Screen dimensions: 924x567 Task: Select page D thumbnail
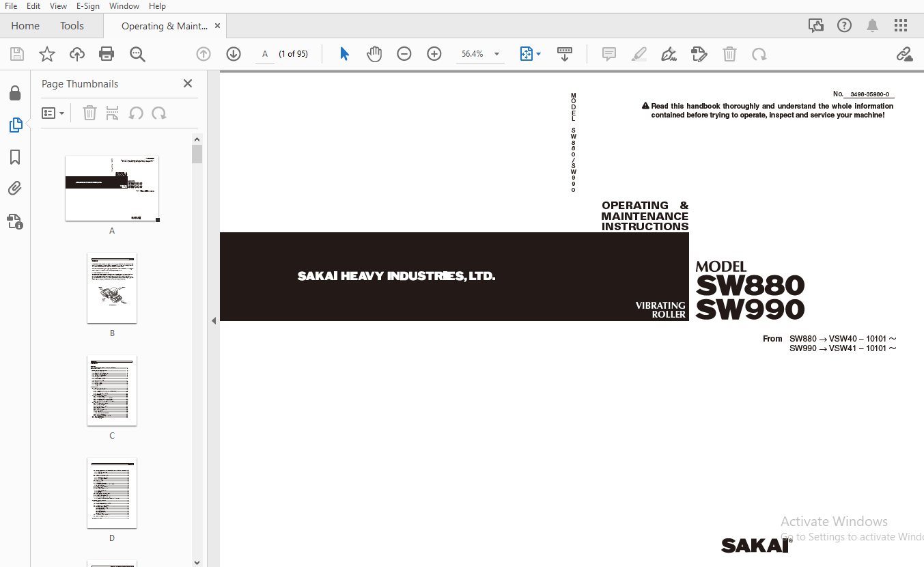[112, 493]
